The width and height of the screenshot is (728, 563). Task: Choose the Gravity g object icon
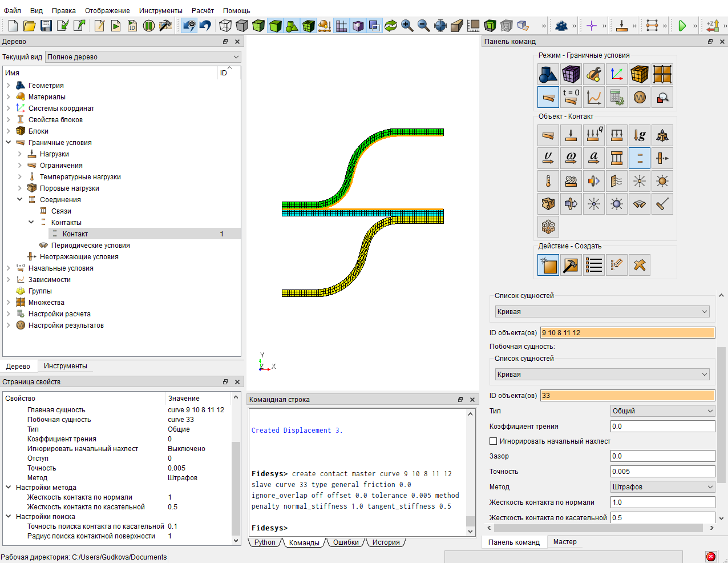[640, 135]
